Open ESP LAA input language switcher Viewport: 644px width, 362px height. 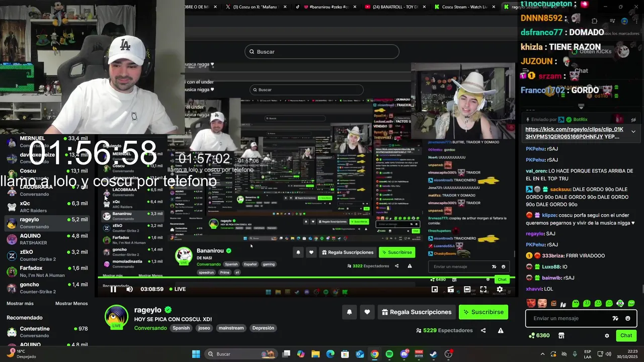tap(588, 354)
